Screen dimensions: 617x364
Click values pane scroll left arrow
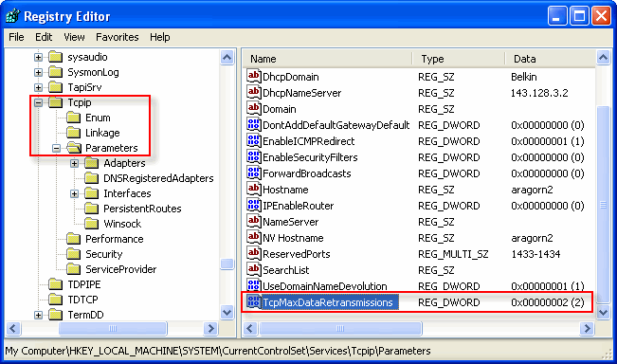tap(250, 328)
